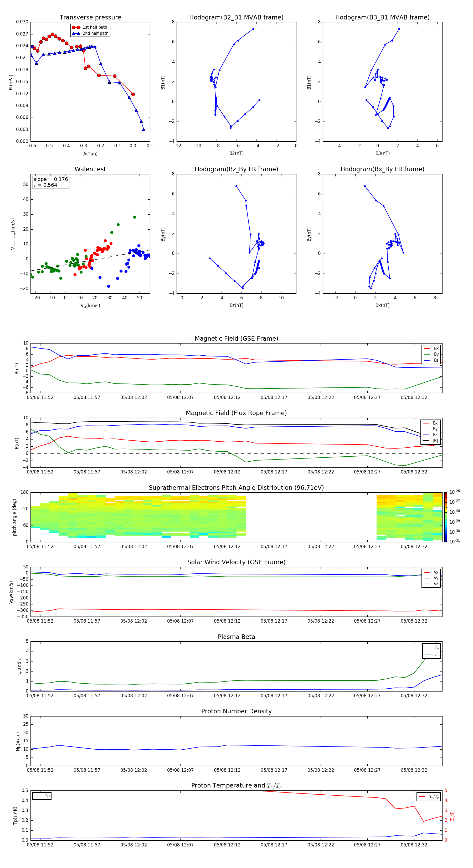
Task: Click the Suprathermal Electrons Pitch Angle Distribution title
Action: point(236,488)
